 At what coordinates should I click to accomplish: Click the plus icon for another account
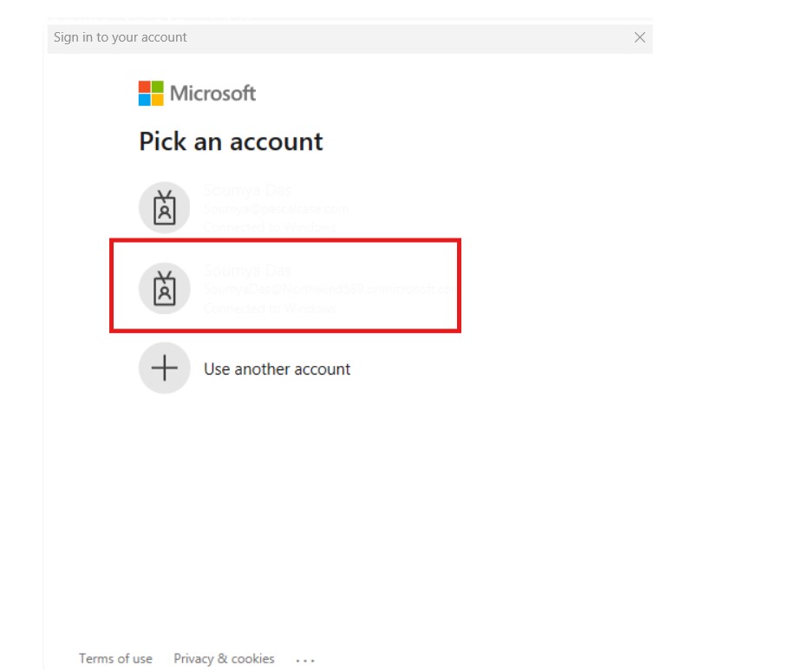point(164,369)
